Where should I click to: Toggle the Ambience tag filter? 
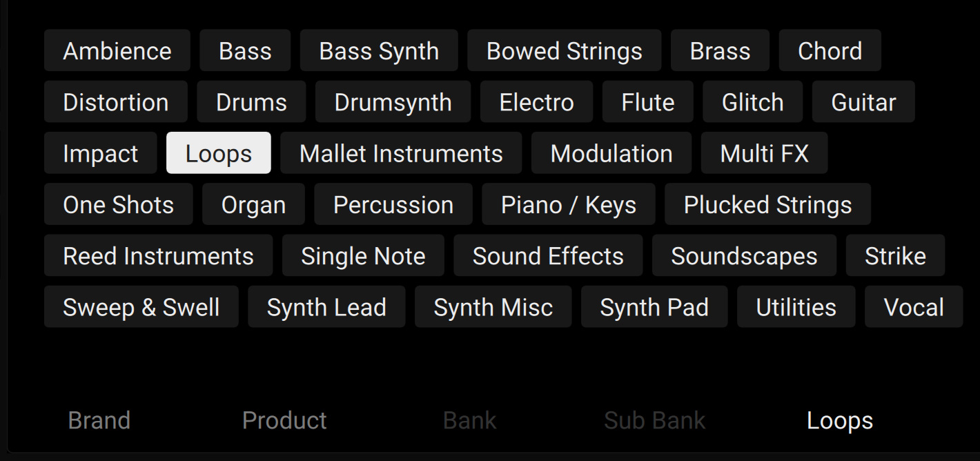coord(117,51)
